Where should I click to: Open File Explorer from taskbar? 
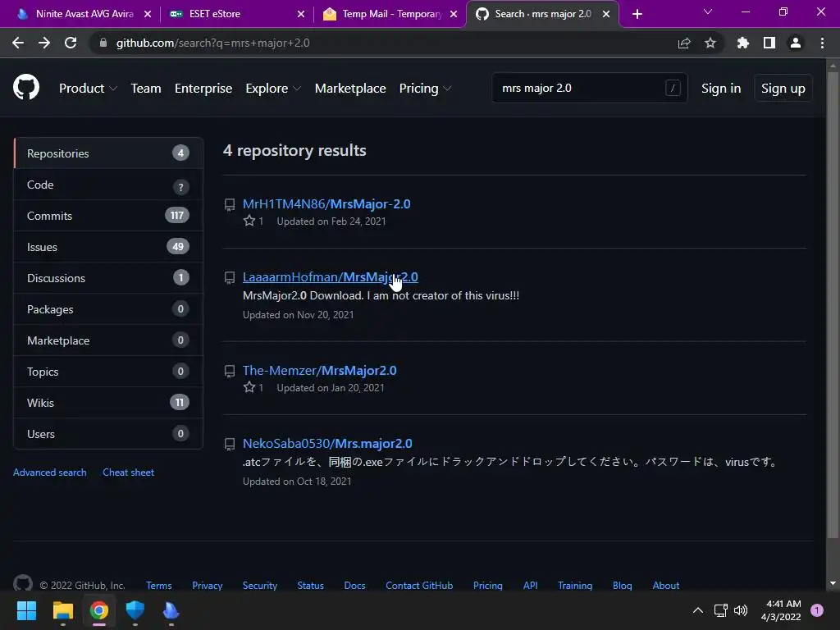[x=62, y=610]
